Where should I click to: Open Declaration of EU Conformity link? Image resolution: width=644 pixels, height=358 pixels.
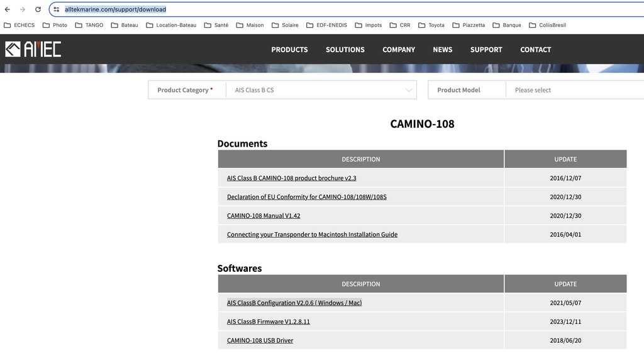306,197
